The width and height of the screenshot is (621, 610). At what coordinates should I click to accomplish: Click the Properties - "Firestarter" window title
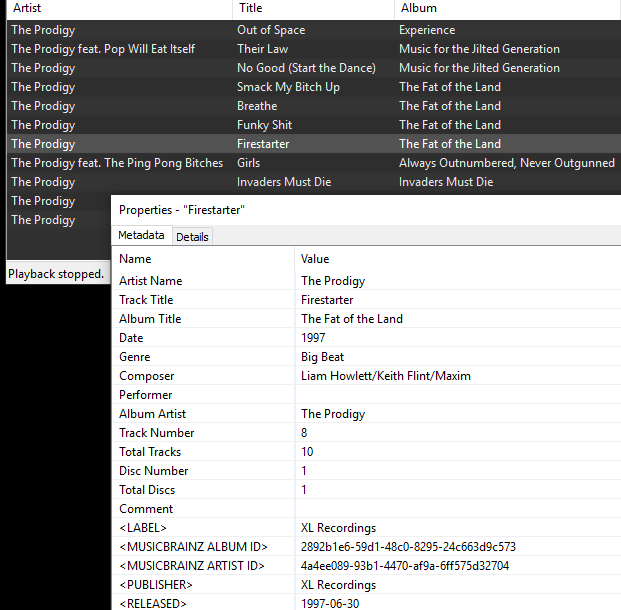point(182,210)
